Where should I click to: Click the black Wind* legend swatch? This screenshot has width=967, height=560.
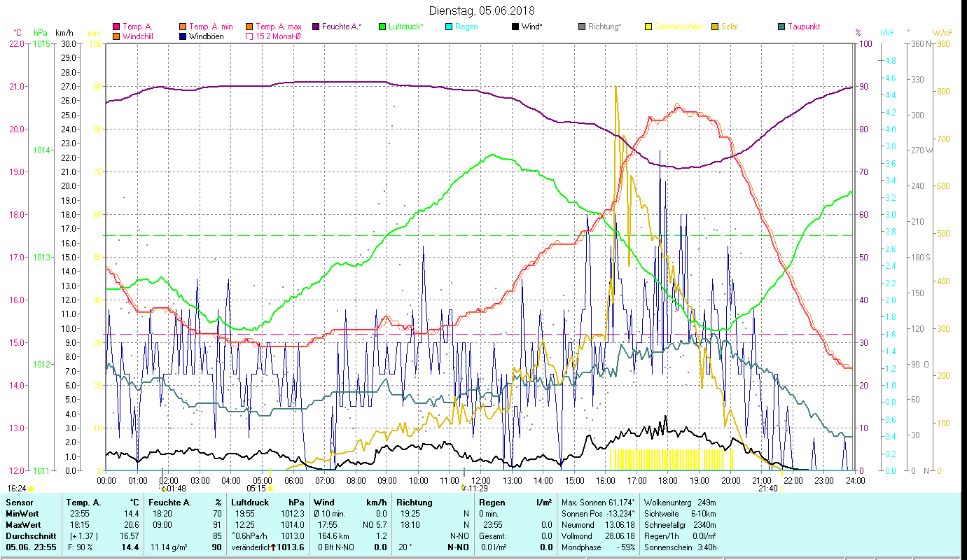tap(514, 27)
